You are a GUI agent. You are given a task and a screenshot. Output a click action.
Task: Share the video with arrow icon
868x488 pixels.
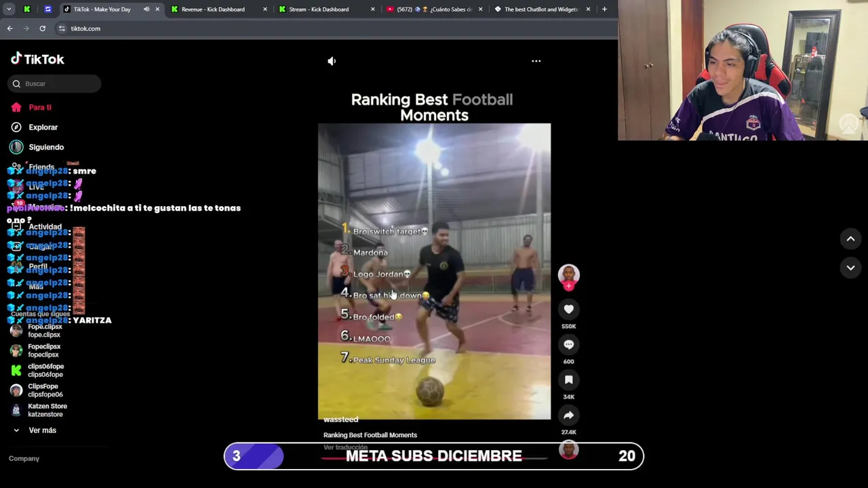pyautogui.click(x=568, y=415)
